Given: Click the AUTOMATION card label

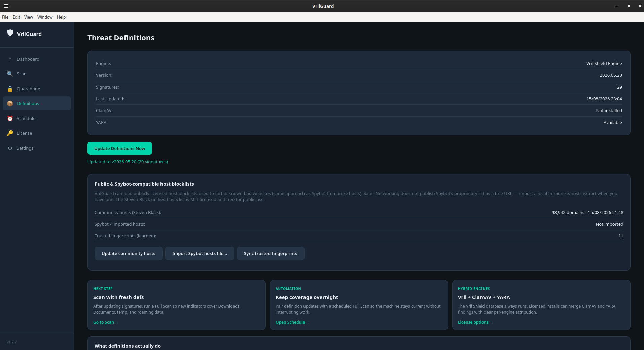Looking at the screenshot, I should pos(288,289).
